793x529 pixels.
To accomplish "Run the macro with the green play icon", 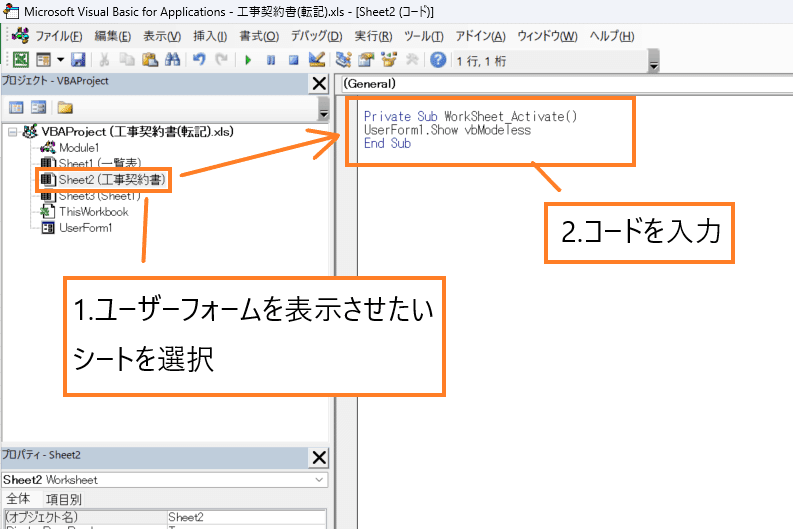I will (248, 60).
